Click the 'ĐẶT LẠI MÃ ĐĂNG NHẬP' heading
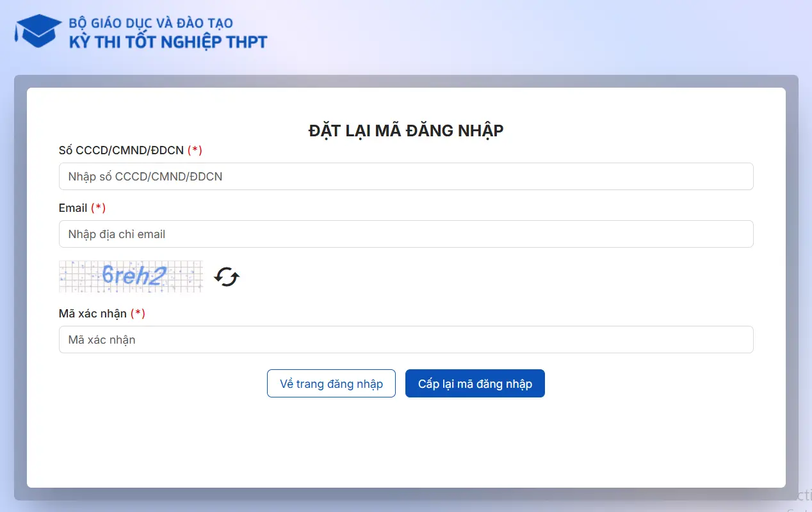The width and height of the screenshot is (812, 512). [406, 130]
